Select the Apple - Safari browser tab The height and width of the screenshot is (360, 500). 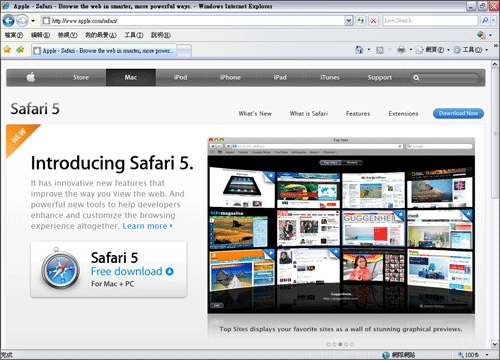click(x=104, y=51)
